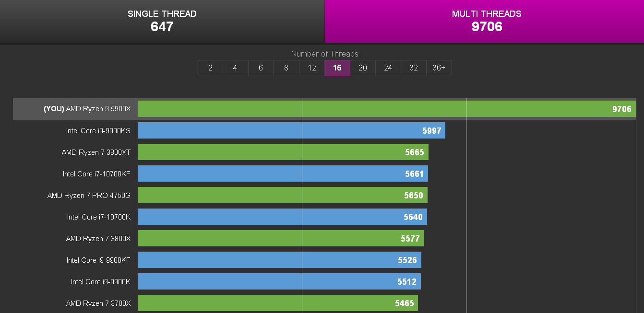Pick the 8 threads button
The image size is (644, 313).
coord(286,68)
